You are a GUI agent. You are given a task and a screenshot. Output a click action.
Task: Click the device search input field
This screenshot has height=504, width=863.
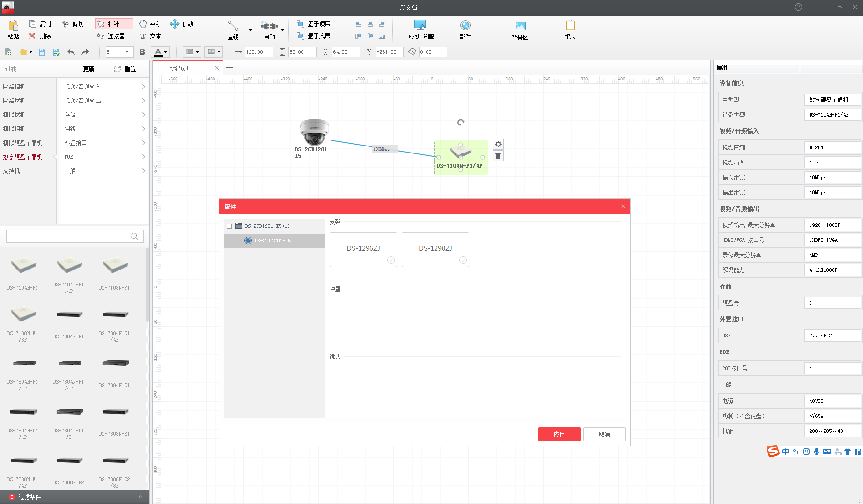pos(74,236)
